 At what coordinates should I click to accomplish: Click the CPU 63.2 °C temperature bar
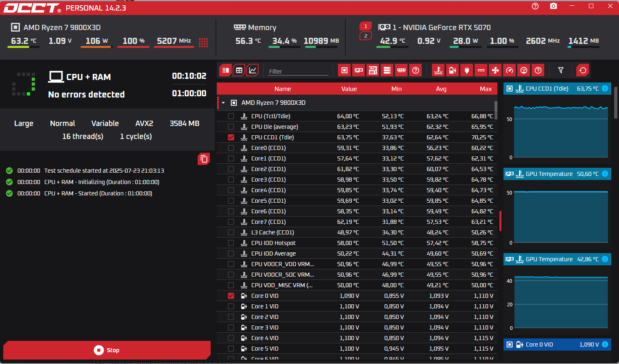click(24, 47)
